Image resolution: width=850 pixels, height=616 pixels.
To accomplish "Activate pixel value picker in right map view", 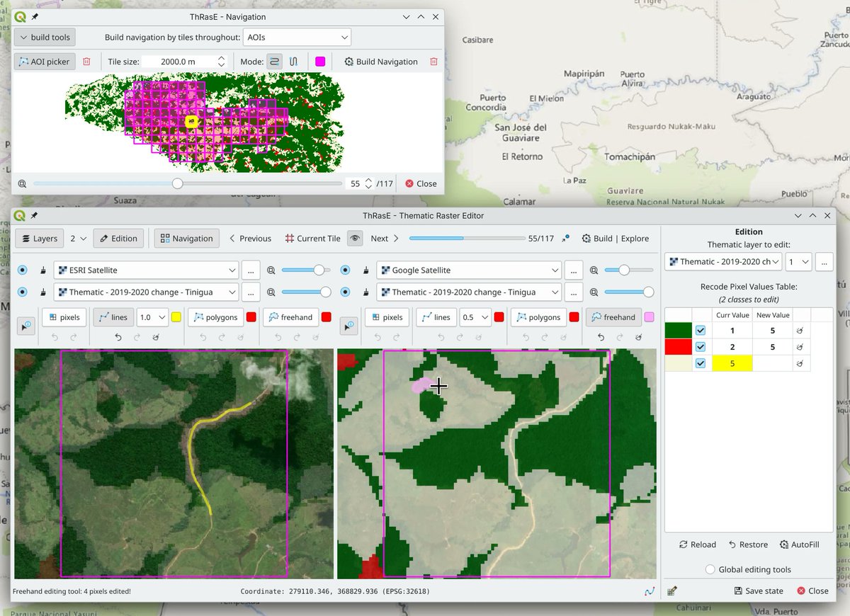I will tap(348, 326).
